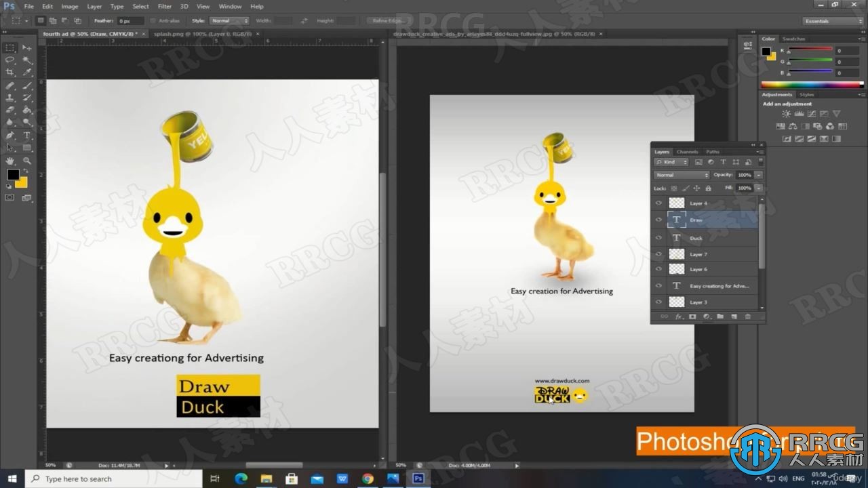
Task: Toggle Layer 3 visibility eye
Action: coord(658,302)
